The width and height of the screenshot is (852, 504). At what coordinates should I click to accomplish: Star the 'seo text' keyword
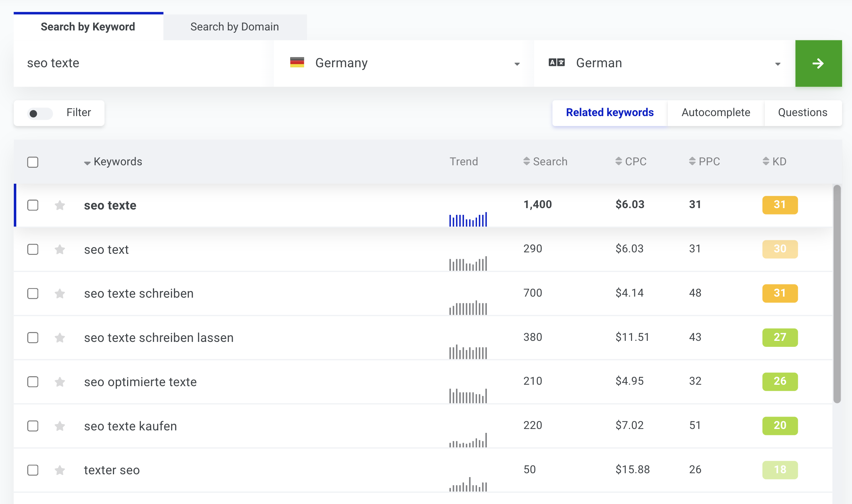point(60,250)
